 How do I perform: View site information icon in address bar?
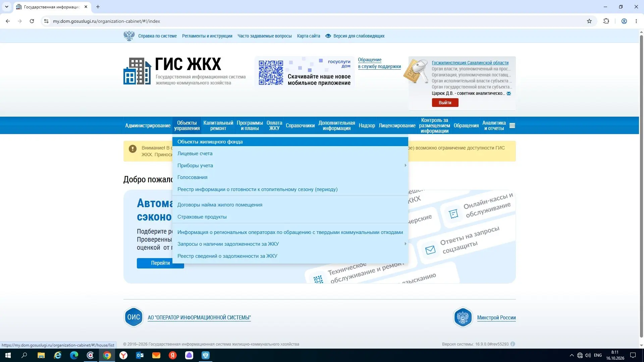coord(46,21)
